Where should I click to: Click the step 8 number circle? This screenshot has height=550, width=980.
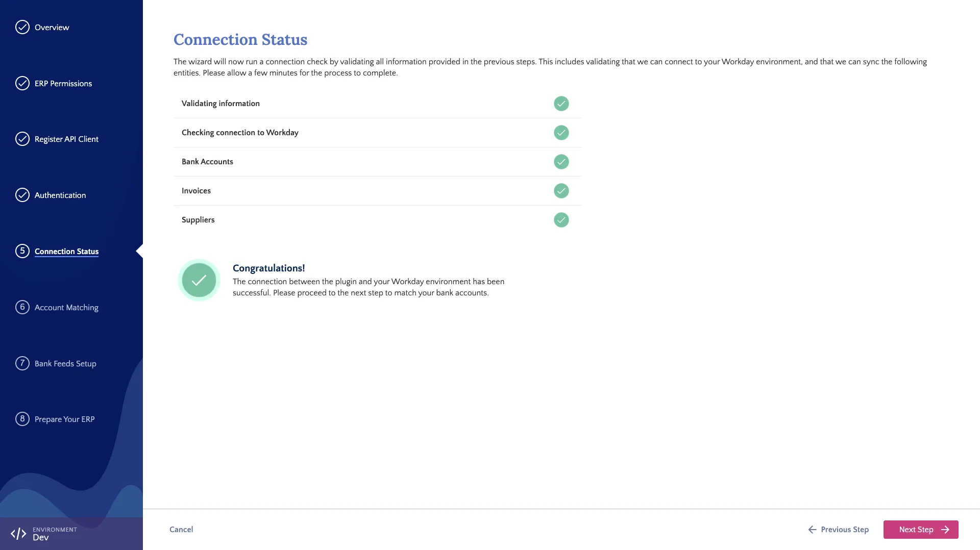pyautogui.click(x=22, y=419)
